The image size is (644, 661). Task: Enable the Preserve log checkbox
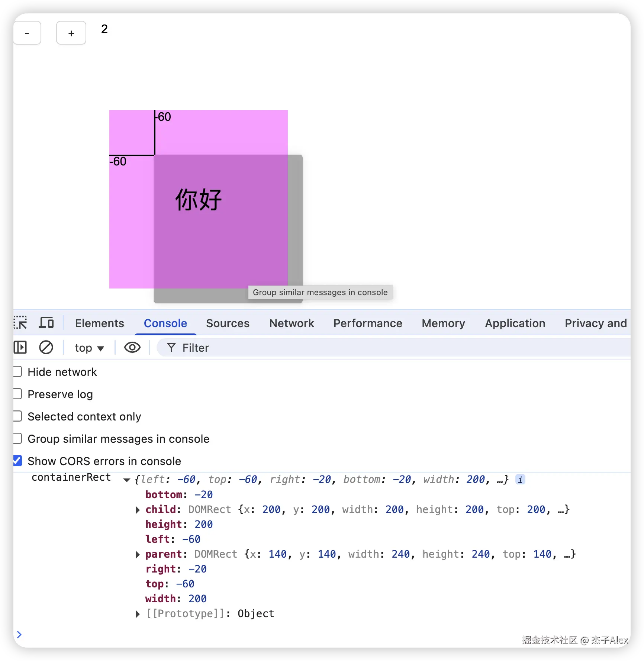(17, 394)
